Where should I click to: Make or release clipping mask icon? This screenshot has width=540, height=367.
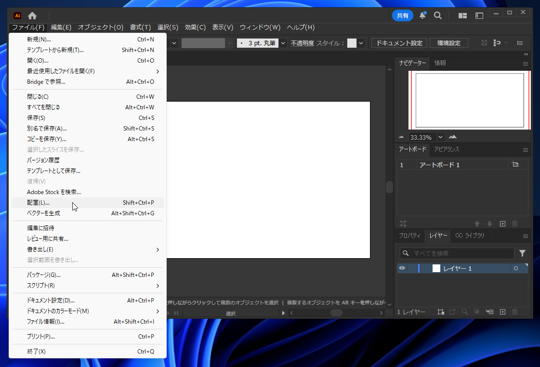[x=477, y=312]
